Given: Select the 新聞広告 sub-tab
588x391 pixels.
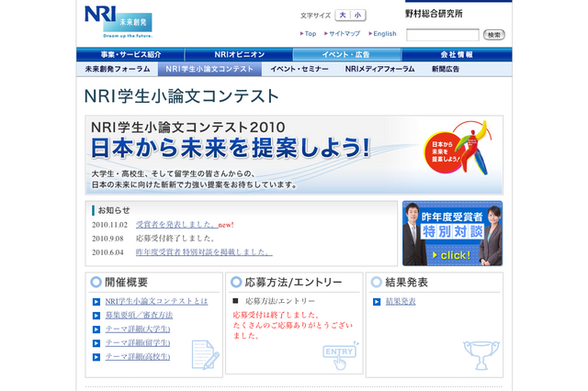Looking at the screenshot, I should 446,69.
